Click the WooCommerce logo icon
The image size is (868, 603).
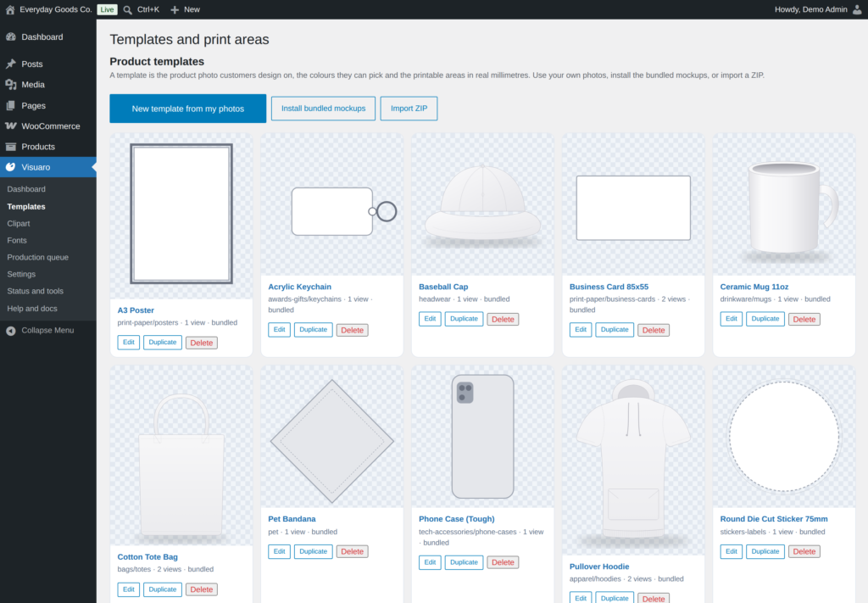(10, 126)
